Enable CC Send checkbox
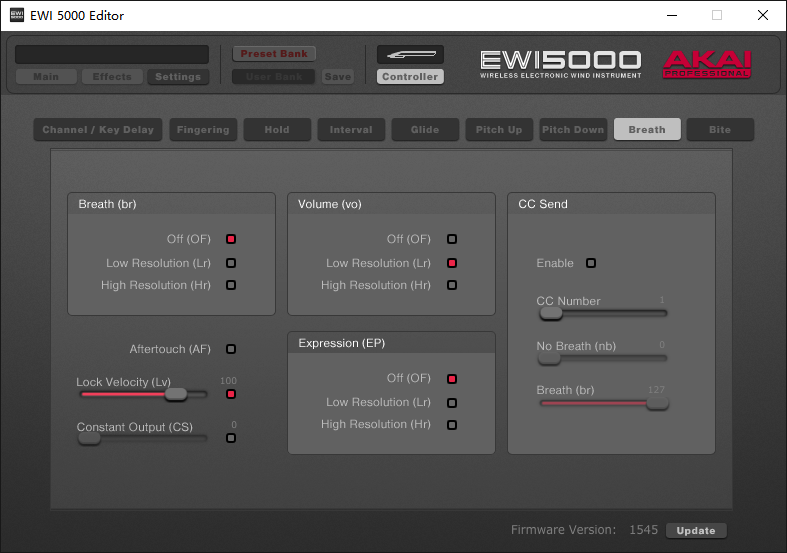Screen dimensions: 787x553 coord(591,263)
